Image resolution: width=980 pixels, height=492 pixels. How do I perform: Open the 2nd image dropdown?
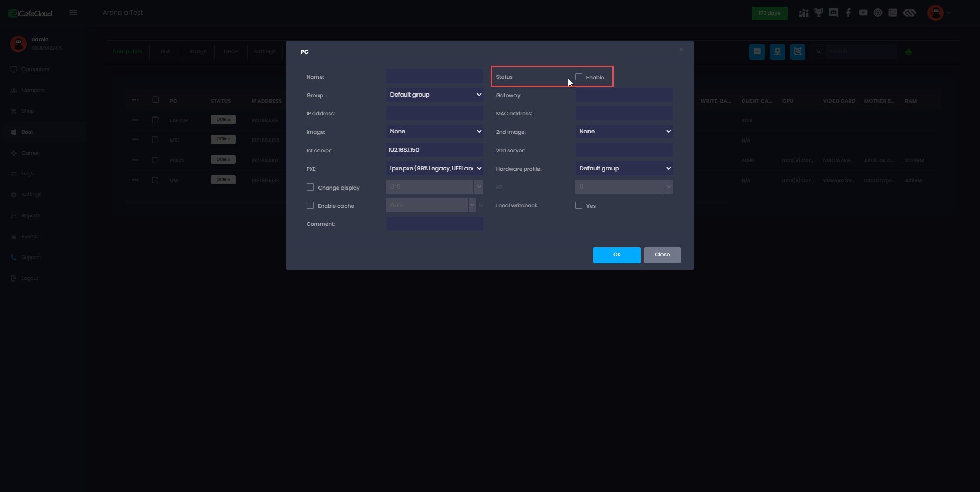pos(624,131)
